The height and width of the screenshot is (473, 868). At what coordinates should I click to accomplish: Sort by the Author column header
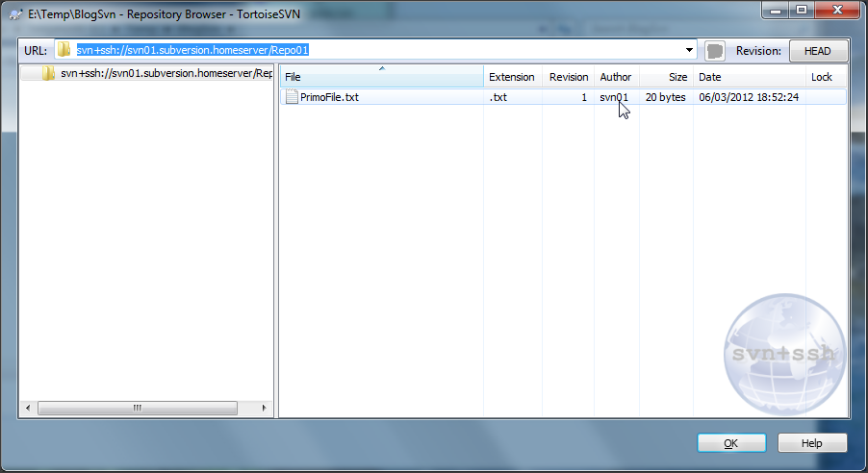click(x=616, y=77)
